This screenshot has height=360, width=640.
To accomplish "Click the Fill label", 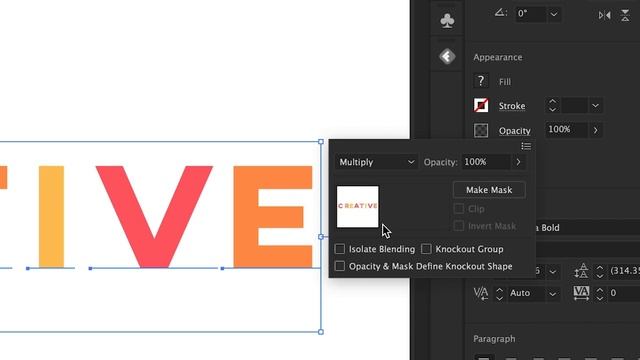I will click(505, 82).
